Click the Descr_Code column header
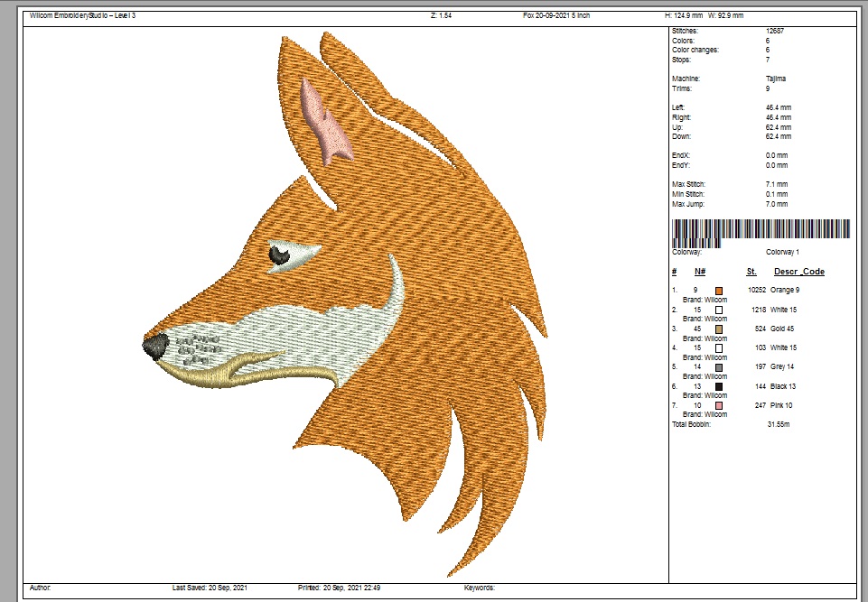Screen dimensions: 868x602 pos(798,272)
